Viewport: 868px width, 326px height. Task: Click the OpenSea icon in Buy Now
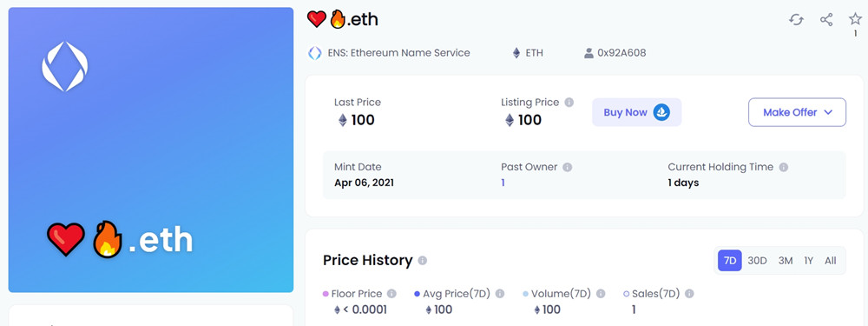[661, 112]
